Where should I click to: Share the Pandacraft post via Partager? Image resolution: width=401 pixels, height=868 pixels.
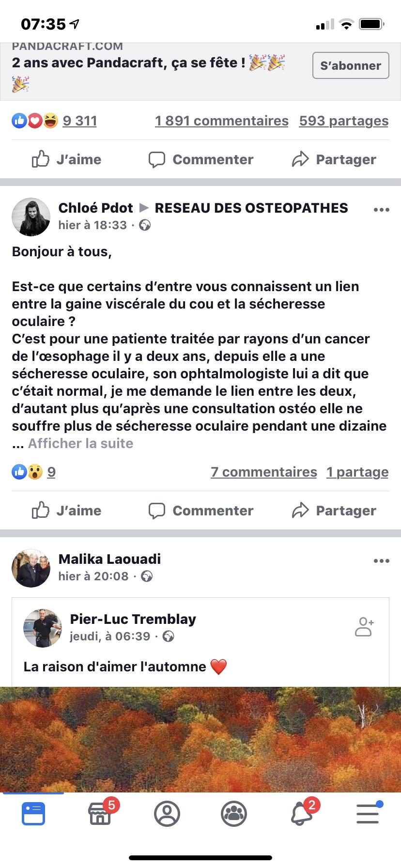point(334,159)
